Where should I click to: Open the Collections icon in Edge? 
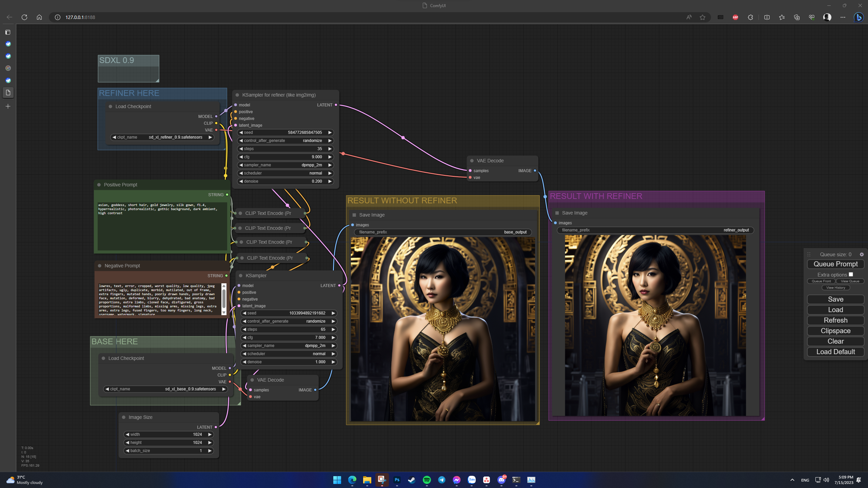[796, 17]
